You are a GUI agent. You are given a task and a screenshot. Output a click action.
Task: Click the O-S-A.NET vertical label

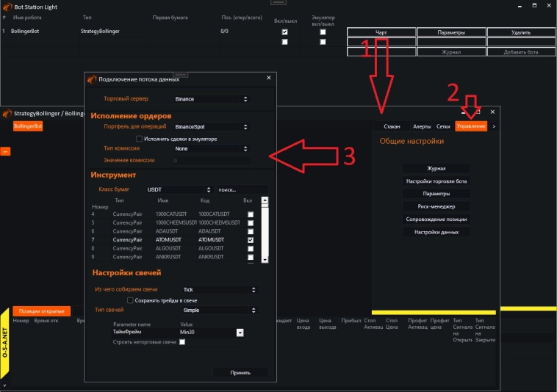click(x=5, y=343)
